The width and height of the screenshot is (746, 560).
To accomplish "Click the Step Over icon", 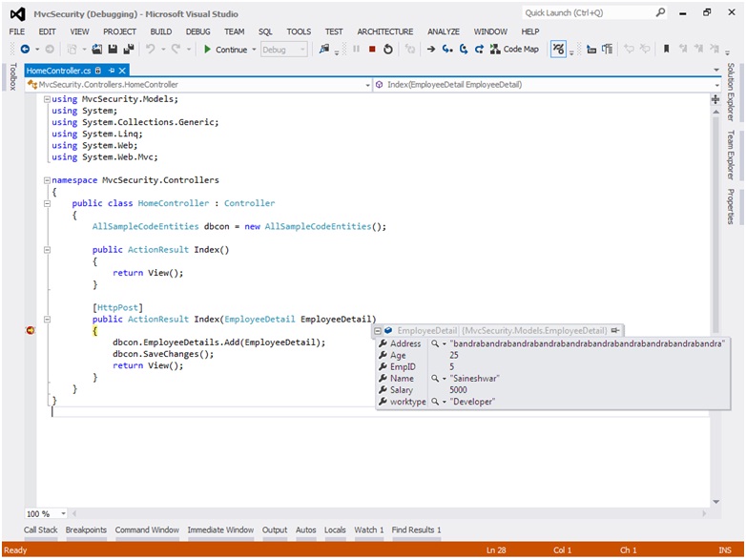I will click(x=464, y=49).
